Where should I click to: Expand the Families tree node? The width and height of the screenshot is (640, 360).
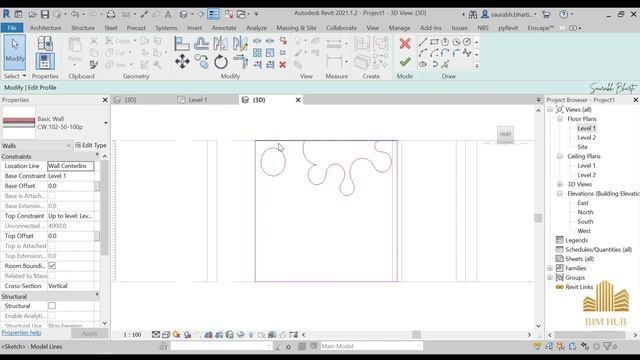coord(550,268)
